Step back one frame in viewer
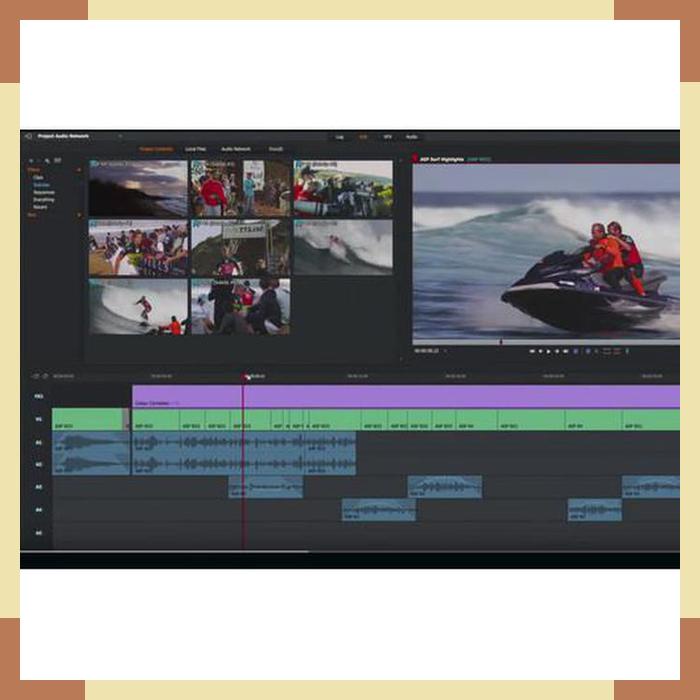 coord(541,352)
